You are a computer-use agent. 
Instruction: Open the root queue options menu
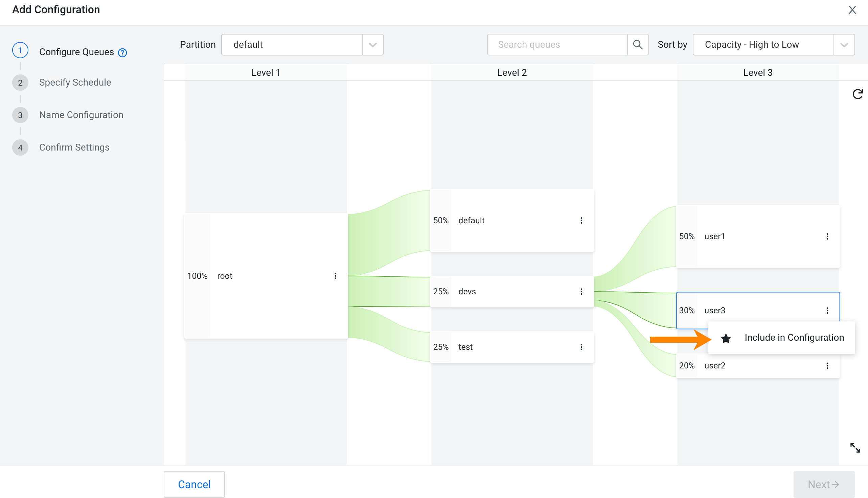click(335, 276)
